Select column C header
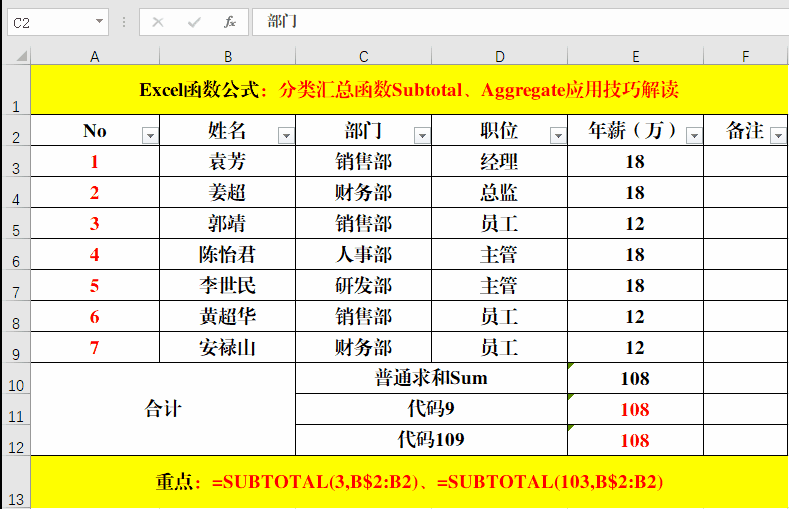 coord(363,56)
